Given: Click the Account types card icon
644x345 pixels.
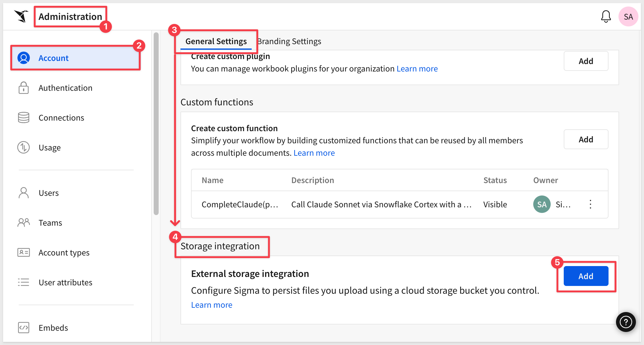Looking at the screenshot, I should pyautogui.click(x=24, y=252).
